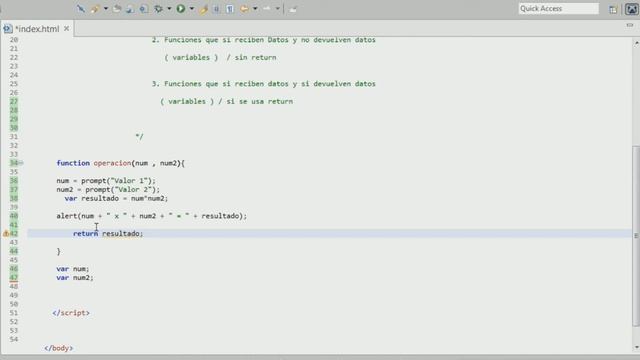Image resolution: width=640 pixels, height=360 pixels.
Task: Click the 'var num2;' line
Action: click(x=75, y=278)
